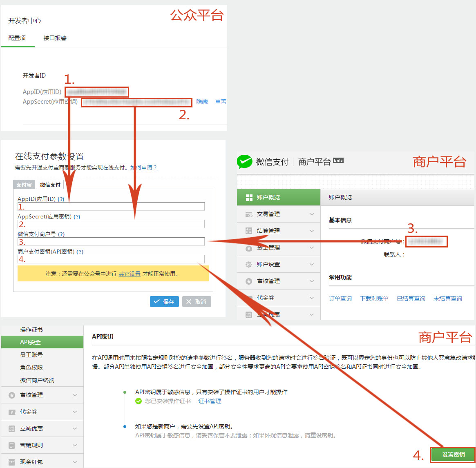Switch to the 配置项 tab
This screenshot has height=468, width=476.
tap(17, 38)
